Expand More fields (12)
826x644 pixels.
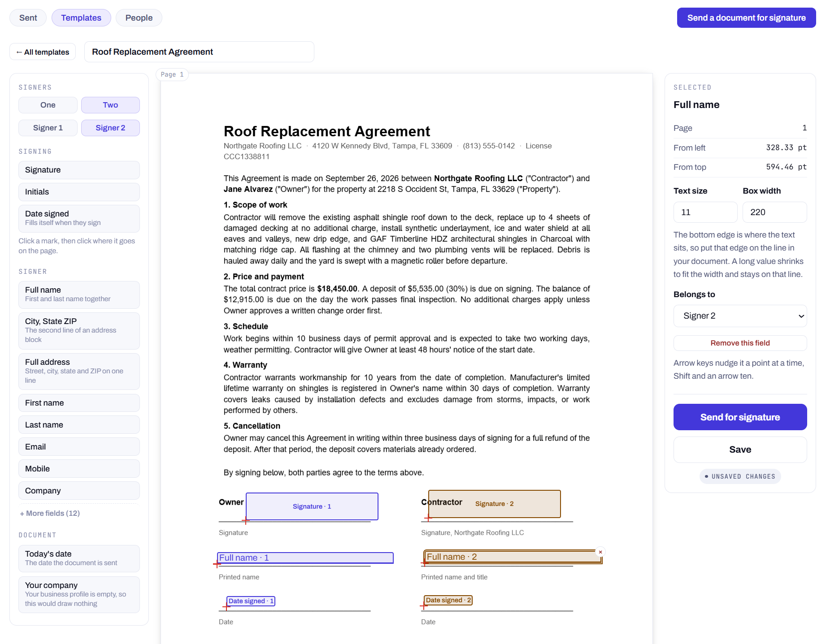(50, 513)
